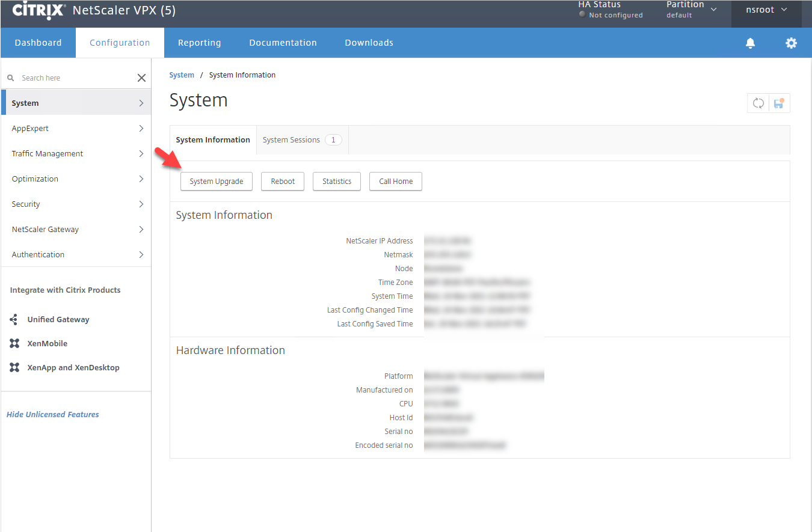
Task: Click the Citrix logo
Action: pyautogui.click(x=39, y=10)
